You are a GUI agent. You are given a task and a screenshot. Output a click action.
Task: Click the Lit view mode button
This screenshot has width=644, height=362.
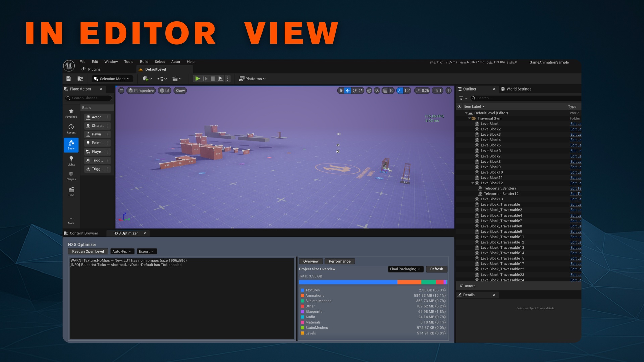point(165,90)
